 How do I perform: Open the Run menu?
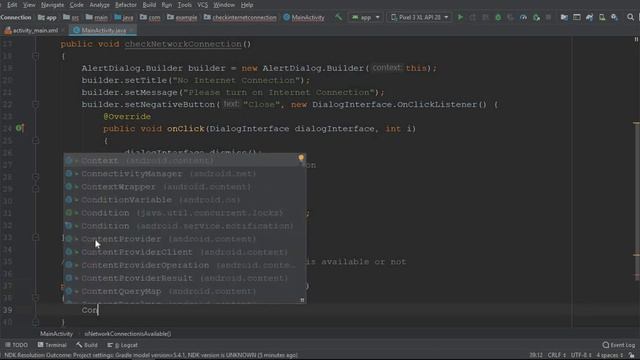167,5
